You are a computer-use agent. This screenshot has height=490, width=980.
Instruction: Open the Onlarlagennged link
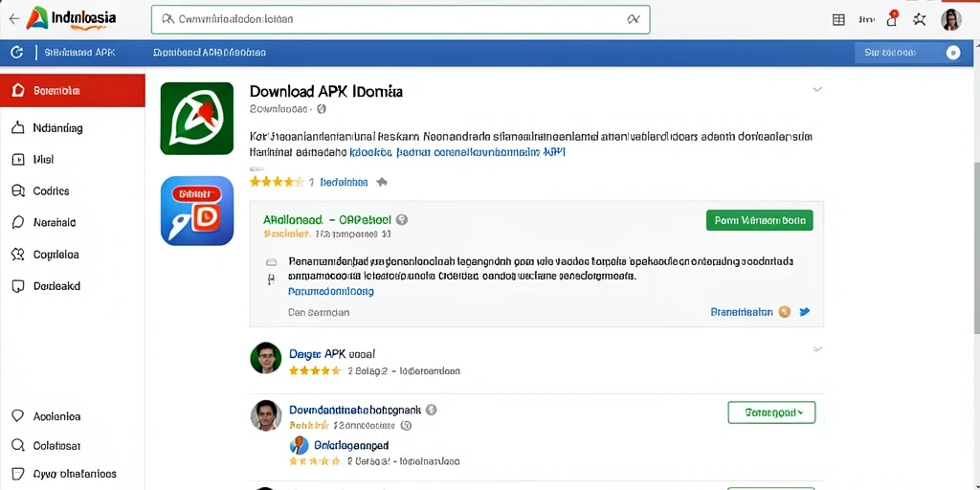(351, 446)
